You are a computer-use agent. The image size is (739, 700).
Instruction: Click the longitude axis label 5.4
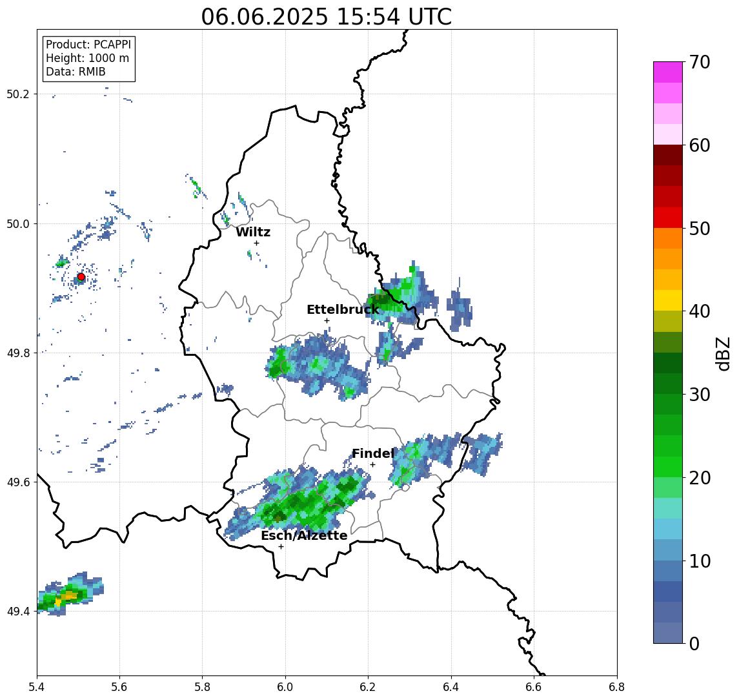click(37, 687)
